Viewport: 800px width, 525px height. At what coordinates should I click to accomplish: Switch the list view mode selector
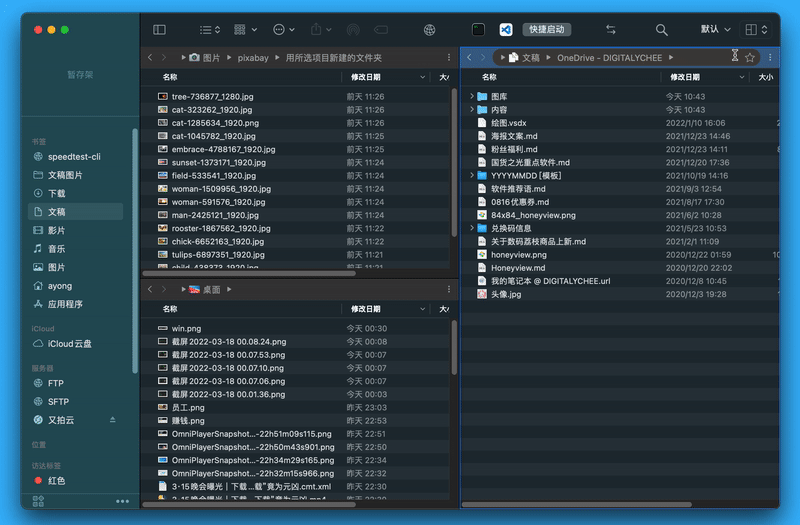point(210,30)
